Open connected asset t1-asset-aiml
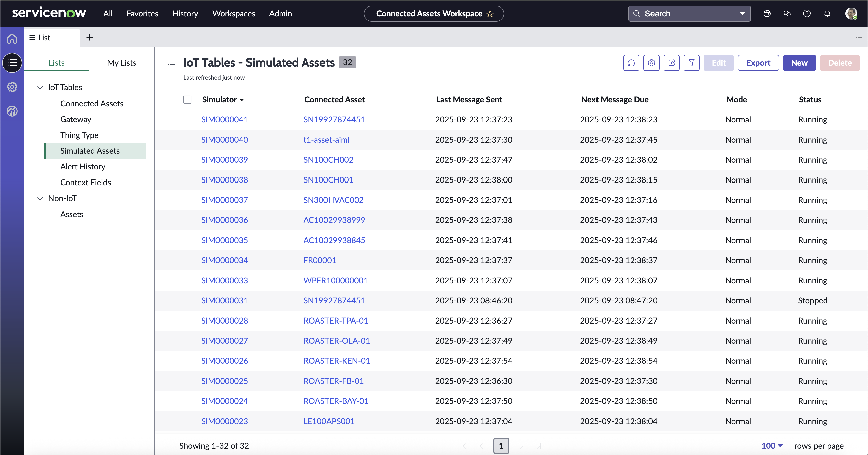 pyautogui.click(x=326, y=140)
